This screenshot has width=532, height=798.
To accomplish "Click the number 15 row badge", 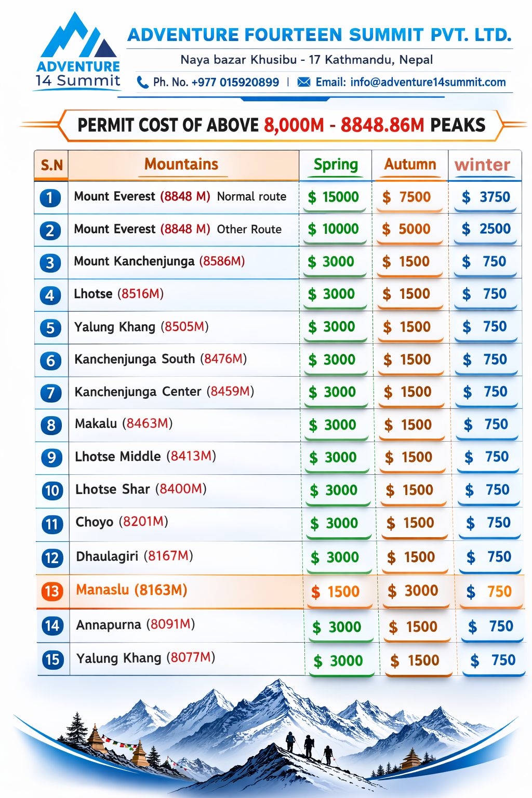I will tap(52, 659).
